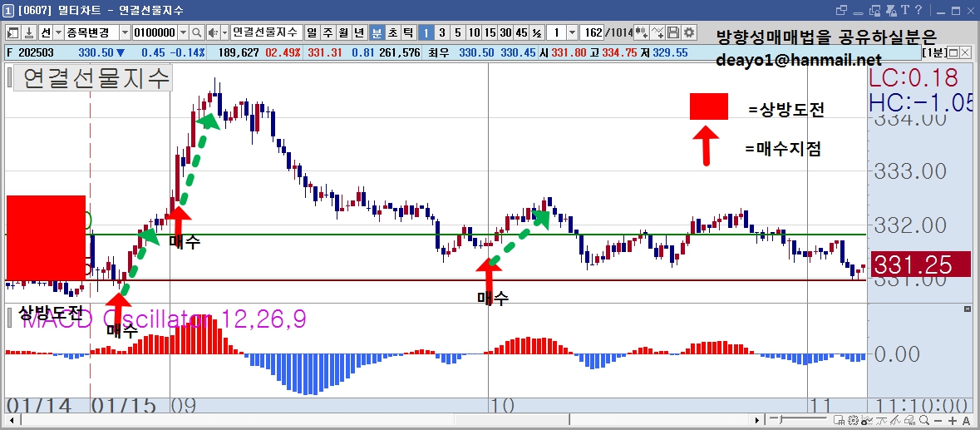This screenshot has width=980, height=430.
Task: Maximize the chart pane next to [1분]
Action: [953, 52]
